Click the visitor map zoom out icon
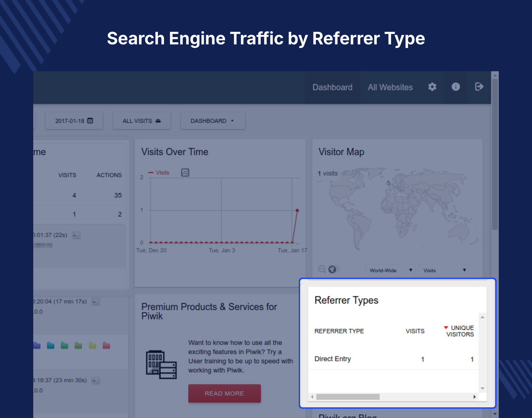 (x=322, y=269)
